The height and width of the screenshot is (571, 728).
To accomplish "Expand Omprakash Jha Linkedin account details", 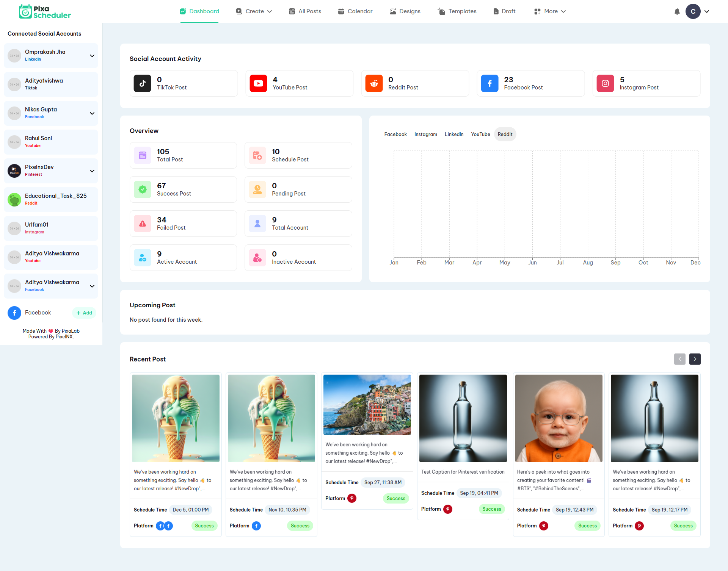I will tap(92, 55).
